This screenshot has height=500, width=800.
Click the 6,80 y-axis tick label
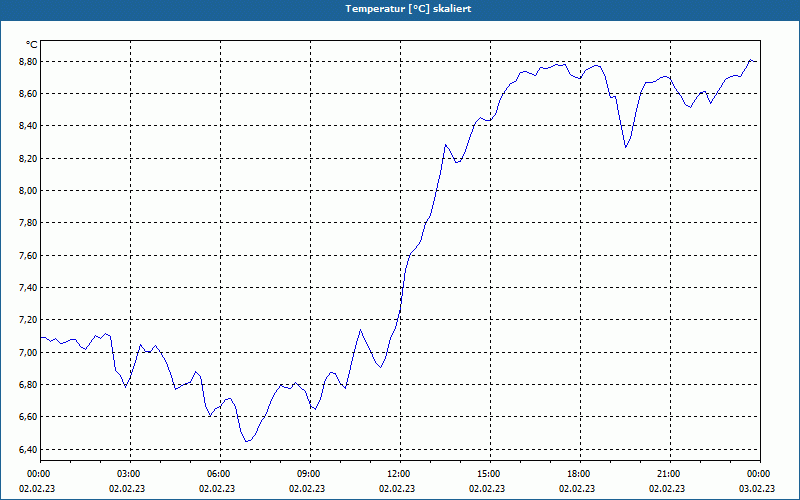[28, 384]
